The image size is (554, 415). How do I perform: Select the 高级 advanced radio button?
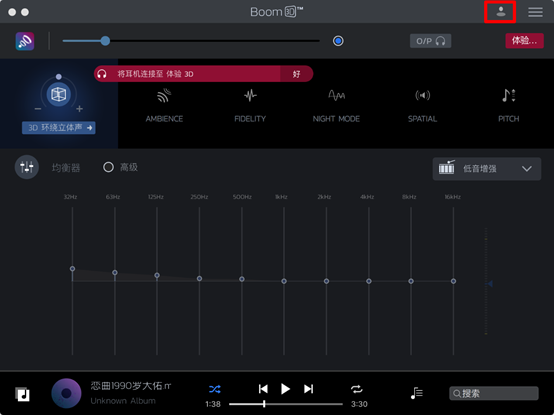tap(108, 167)
